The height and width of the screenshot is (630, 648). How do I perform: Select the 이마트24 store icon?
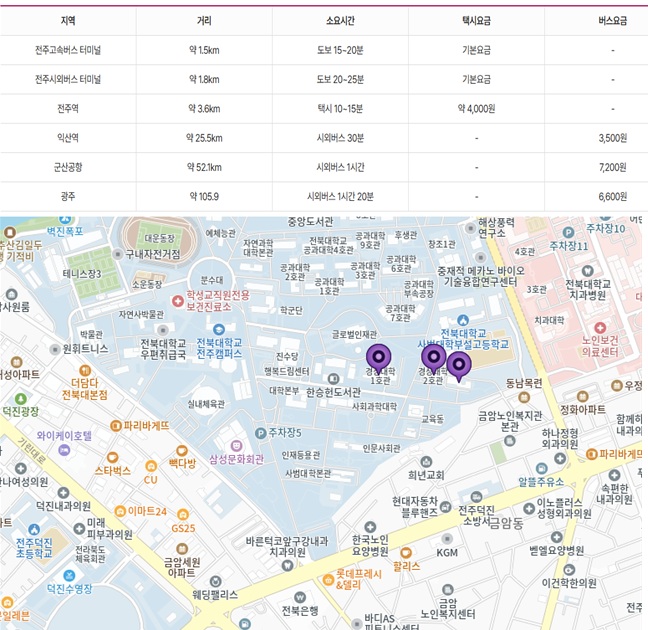point(118,512)
